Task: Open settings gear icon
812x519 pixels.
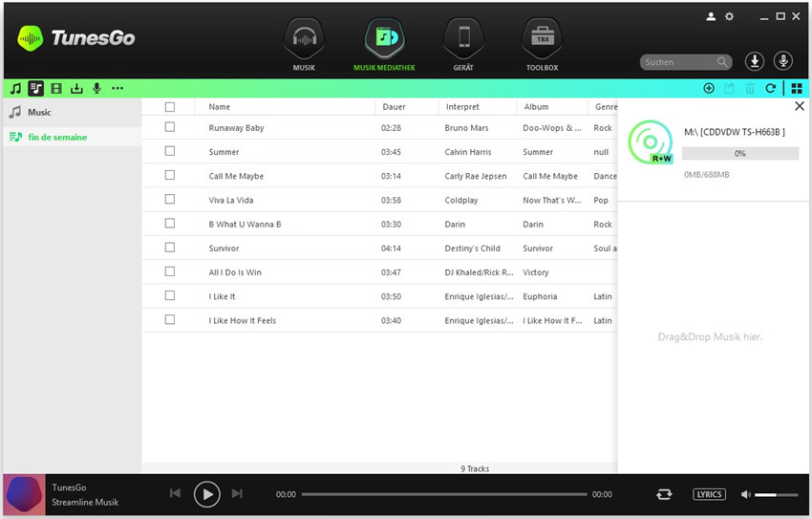Action: [729, 16]
